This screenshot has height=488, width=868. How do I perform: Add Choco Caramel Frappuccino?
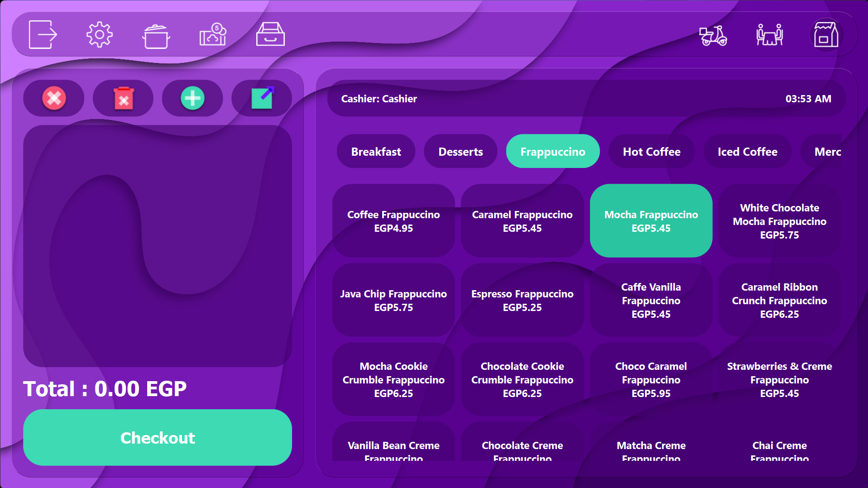coord(651,379)
